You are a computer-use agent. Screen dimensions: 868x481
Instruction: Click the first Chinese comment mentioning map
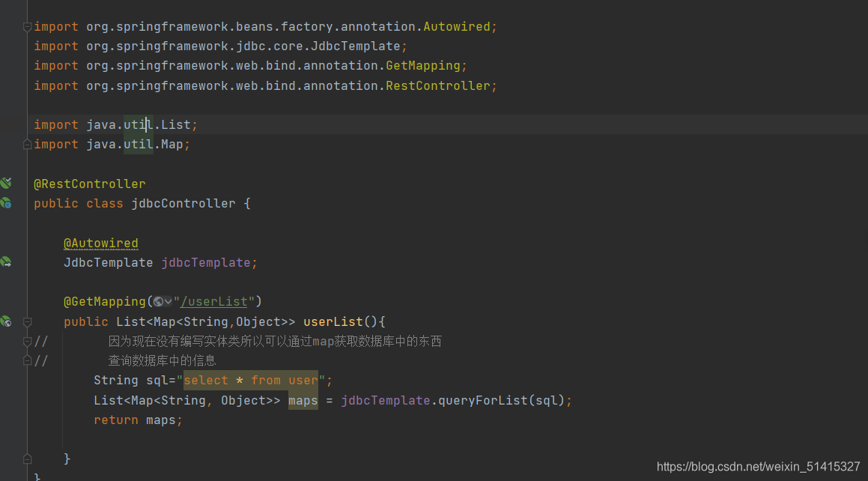click(275, 342)
